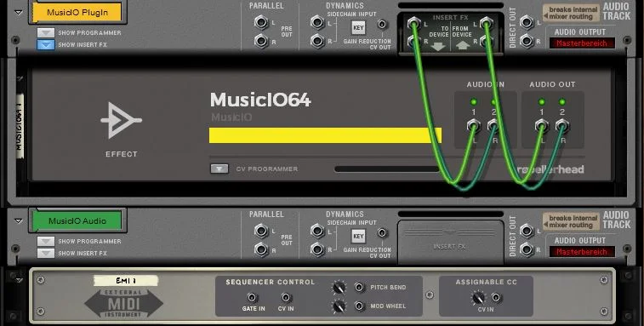The image size is (644, 326).
Task: Click Parallel L jack on MusicIO PlugIn track
Action: 261,22
